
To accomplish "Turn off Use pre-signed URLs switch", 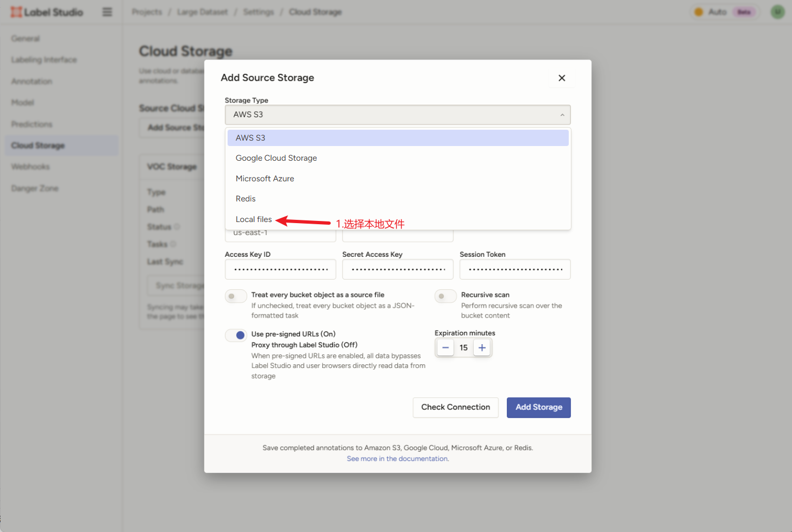I will (236, 335).
